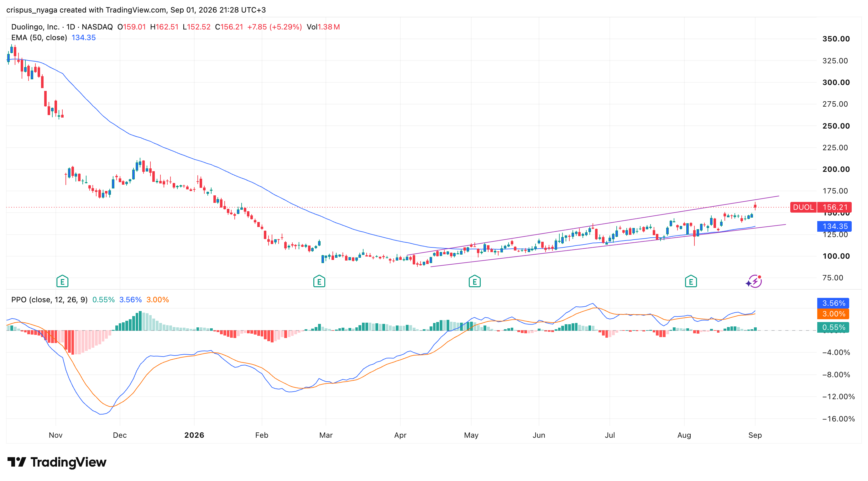Click the 250.00 price axis label

pos(836,126)
